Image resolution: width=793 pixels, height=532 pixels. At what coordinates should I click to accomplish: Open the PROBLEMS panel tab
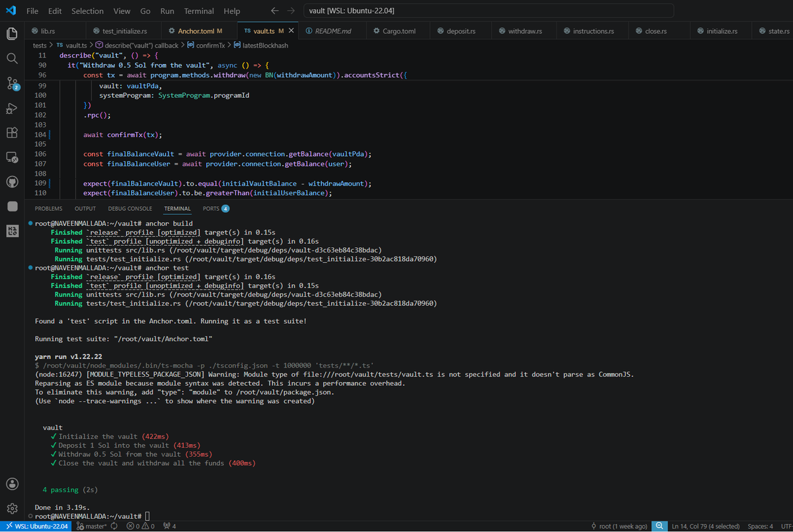[x=48, y=209]
